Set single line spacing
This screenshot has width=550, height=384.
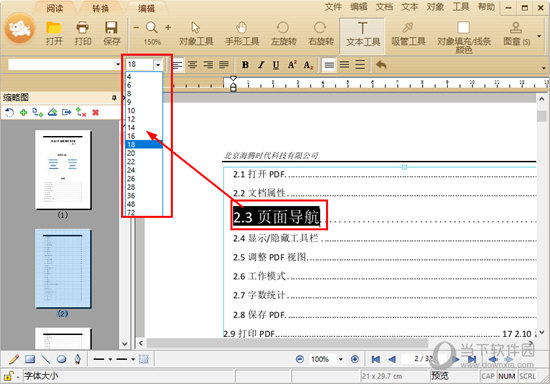(329, 65)
